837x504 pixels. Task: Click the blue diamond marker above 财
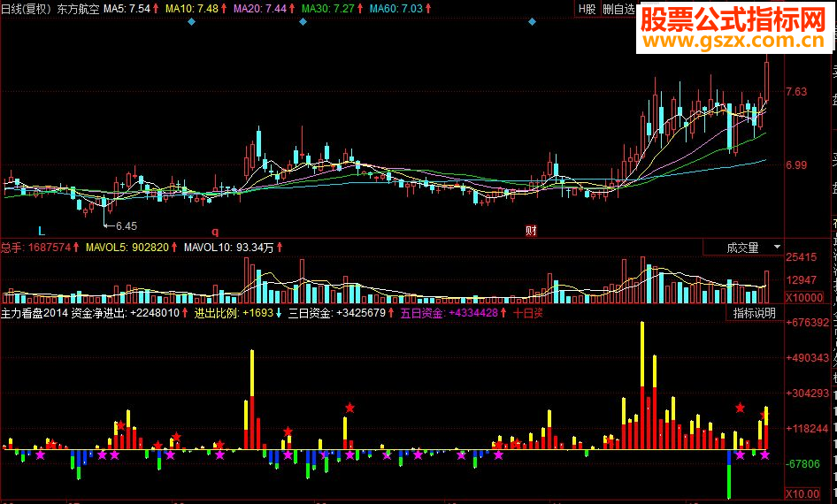(532, 22)
